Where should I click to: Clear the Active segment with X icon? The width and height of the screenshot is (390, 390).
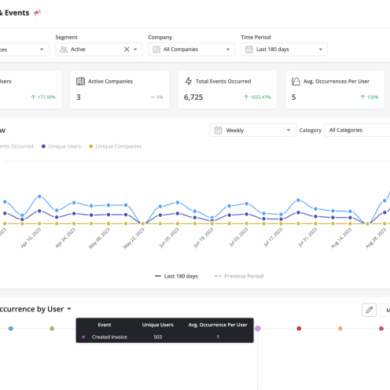pos(127,49)
